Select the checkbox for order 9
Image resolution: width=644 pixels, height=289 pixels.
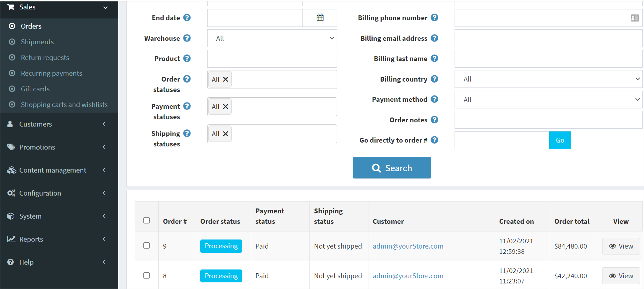[147, 245]
